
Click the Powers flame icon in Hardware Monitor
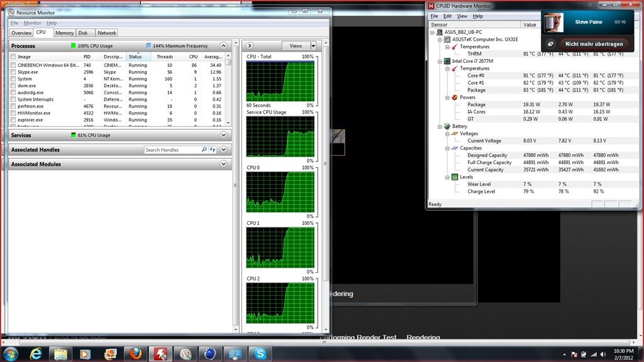pos(455,97)
